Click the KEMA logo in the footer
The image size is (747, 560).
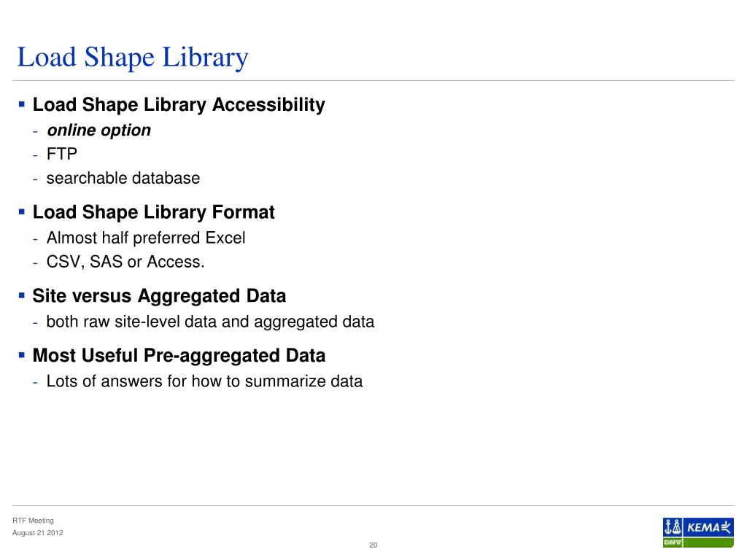(x=709, y=527)
